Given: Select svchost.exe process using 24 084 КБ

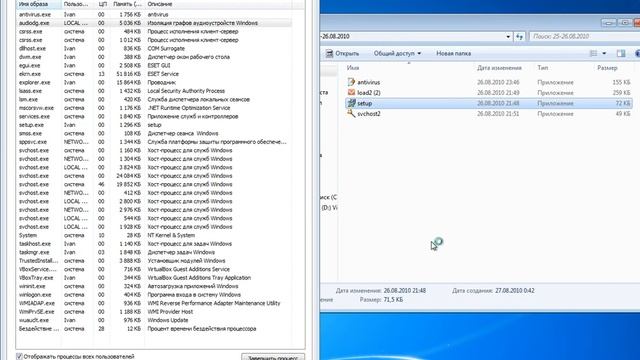Looking at the screenshot, I should click(x=154, y=176).
